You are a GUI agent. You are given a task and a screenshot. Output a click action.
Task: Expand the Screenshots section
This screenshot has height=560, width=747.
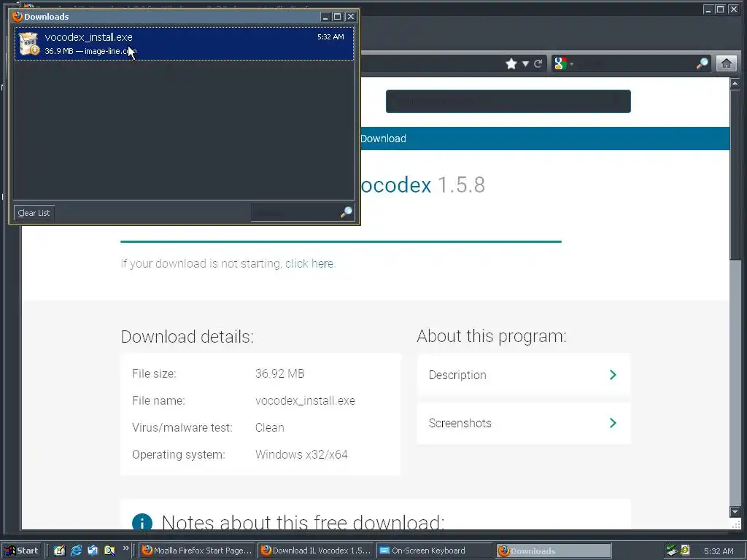pyautogui.click(x=523, y=423)
